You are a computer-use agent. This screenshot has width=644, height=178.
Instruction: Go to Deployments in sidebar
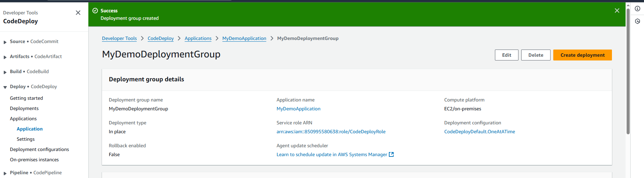tap(24, 108)
